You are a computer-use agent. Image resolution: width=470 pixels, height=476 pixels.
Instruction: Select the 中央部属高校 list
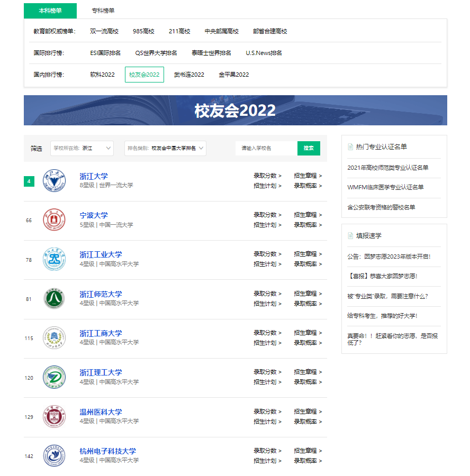(221, 31)
